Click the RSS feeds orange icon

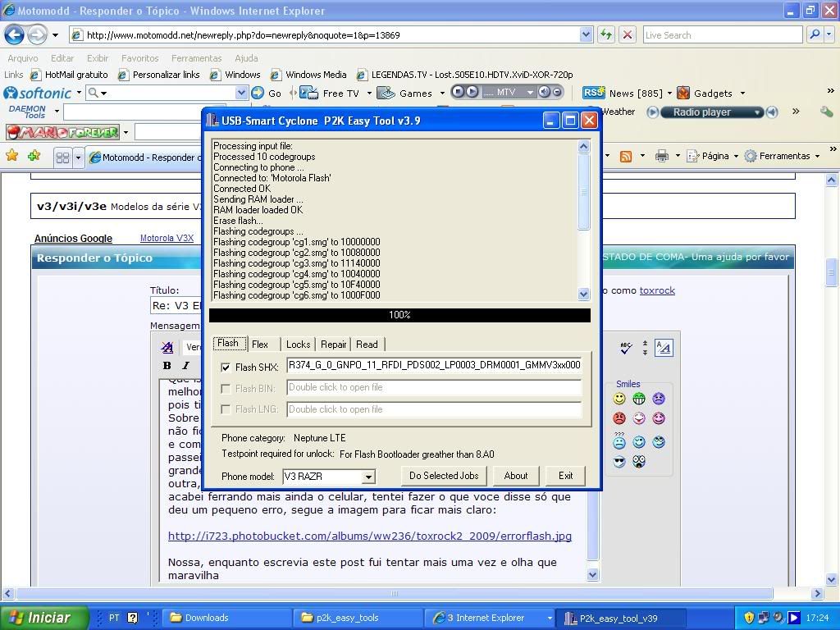[625, 156]
